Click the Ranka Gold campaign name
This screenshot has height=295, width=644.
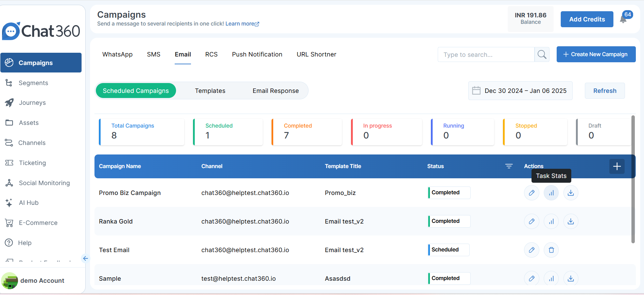point(116,222)
